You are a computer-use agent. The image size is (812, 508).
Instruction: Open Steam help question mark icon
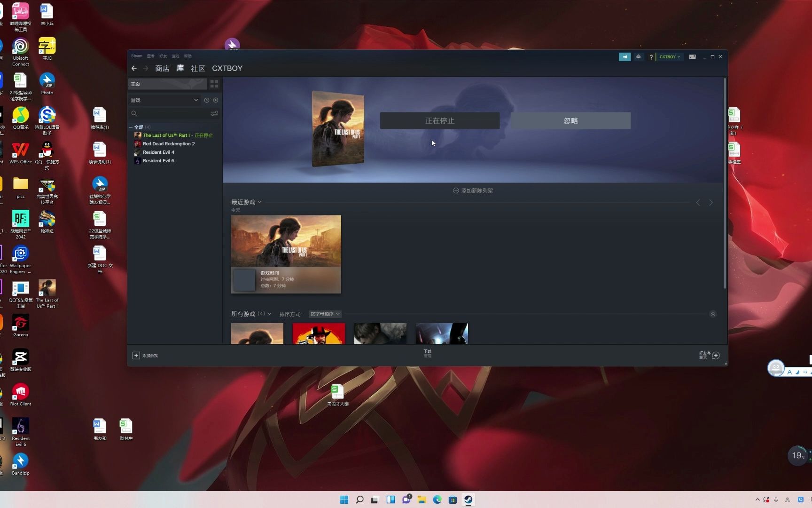[651, 56]
